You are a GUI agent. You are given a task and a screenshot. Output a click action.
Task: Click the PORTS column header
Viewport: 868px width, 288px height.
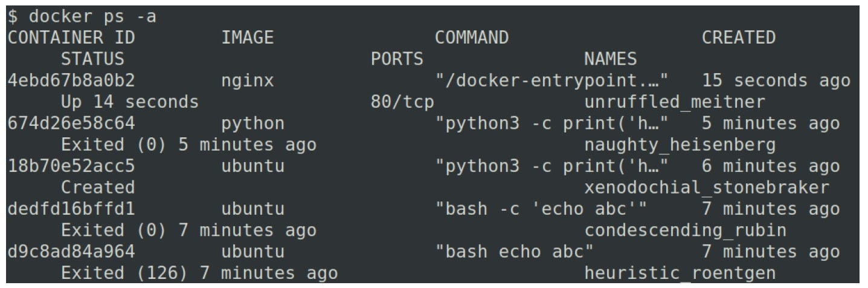coord(397,59)
